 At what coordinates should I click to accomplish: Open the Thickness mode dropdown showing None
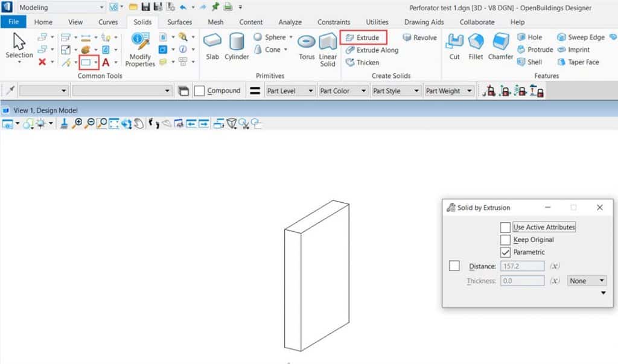pos(586,280)
